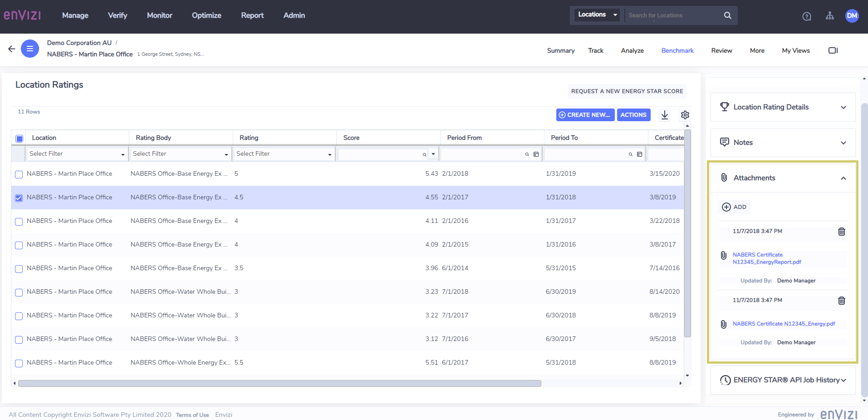The image size is (868, 420).
Task: Click the Demo Corporation AU breadcrumb
Action: click(x=79, y=43)
